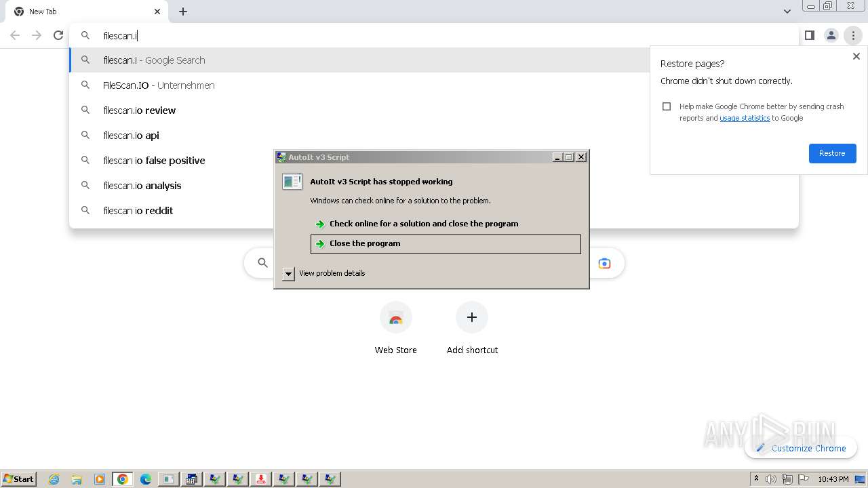Close the New Tab tab
Screen dimensions: 868x488
pos(157,12)
